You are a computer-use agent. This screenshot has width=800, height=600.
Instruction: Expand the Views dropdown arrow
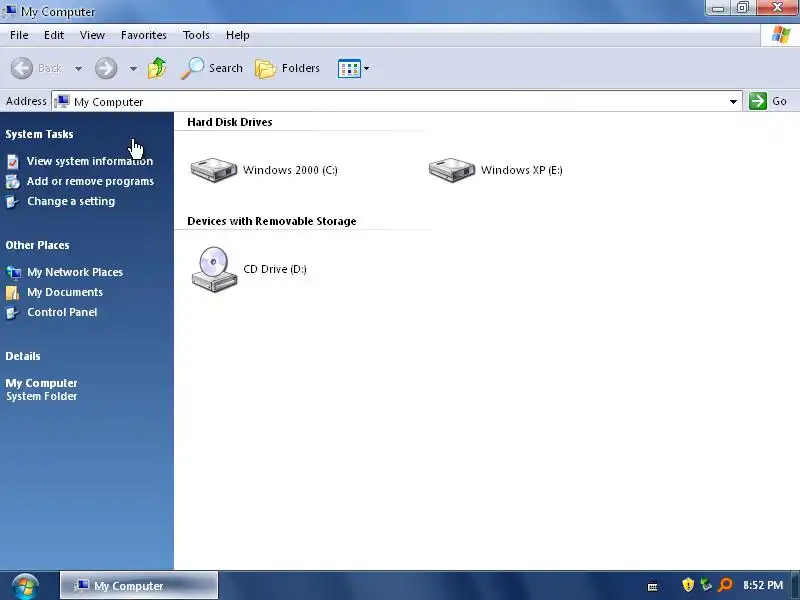pyautogui.click(x=366, y=68)
